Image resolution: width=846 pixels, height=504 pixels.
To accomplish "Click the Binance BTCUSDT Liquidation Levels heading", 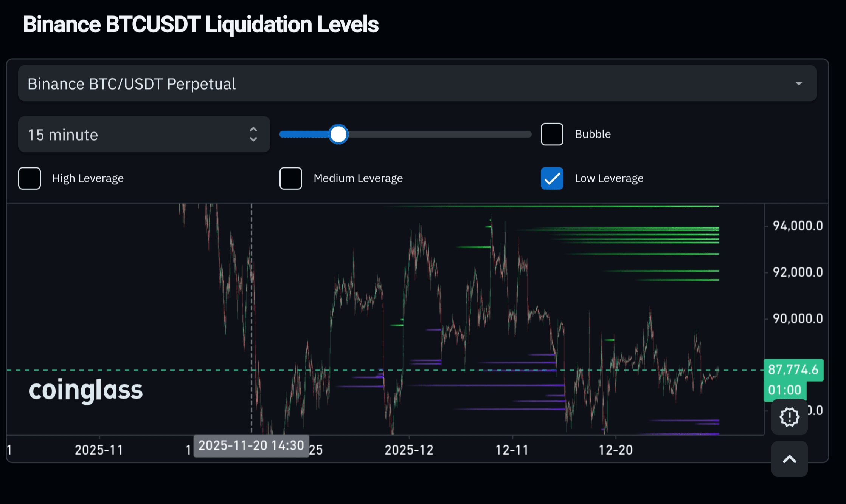I will (200, 25).
